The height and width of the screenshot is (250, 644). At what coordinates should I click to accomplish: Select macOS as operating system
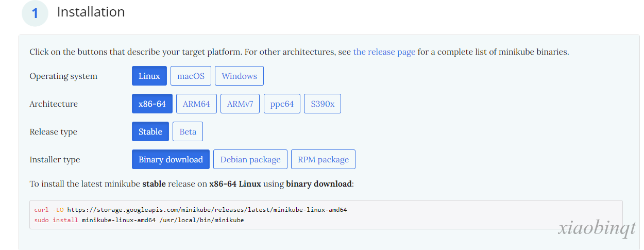click(191, 76)
